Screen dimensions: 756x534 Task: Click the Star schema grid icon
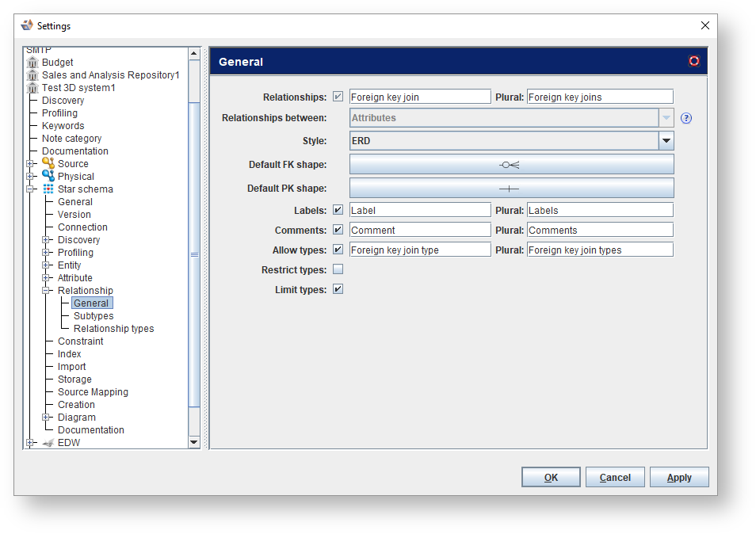click(x=48, y=189)
